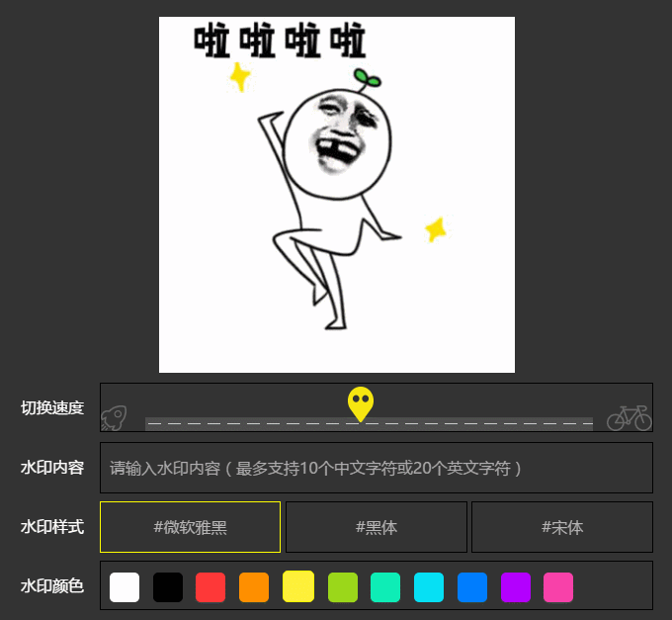Click the bicycle icon for slowest speed

[x=630, y=418]
